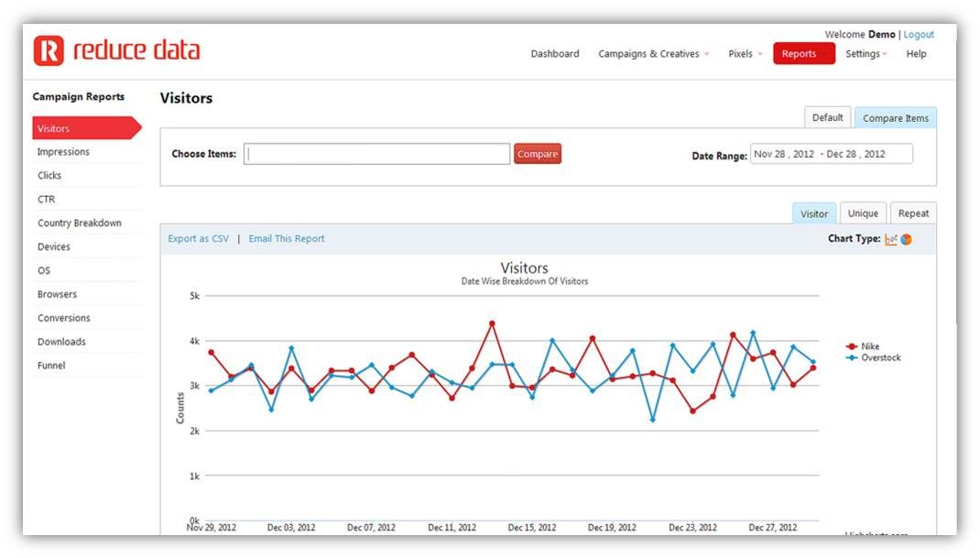980x558 pixels.
Task: Select the pie chart type icon
Action: pyautogui.click(x=906, y=239)
